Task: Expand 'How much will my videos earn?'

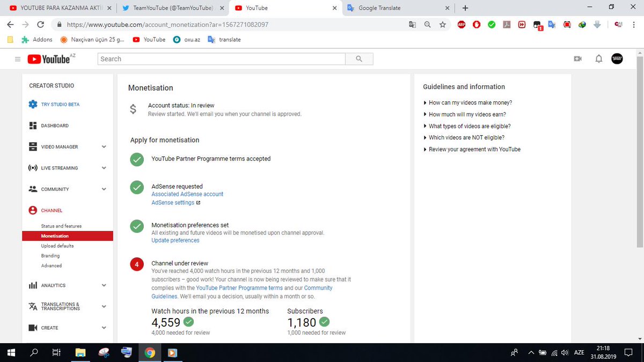Action: click(465, 114)
